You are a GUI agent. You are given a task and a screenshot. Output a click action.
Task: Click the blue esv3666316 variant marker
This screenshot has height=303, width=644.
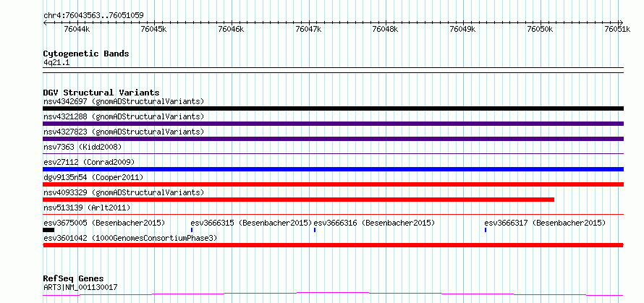point(315,230)
